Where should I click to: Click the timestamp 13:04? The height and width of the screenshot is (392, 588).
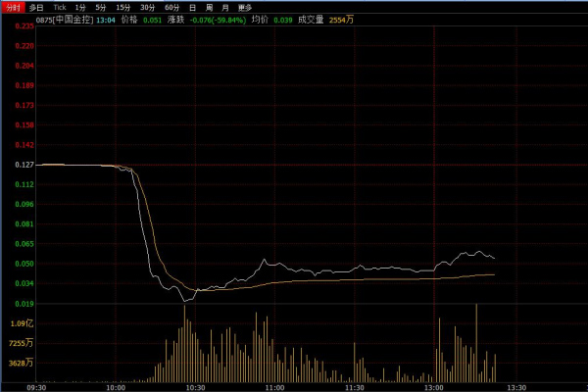click(106, 21)
